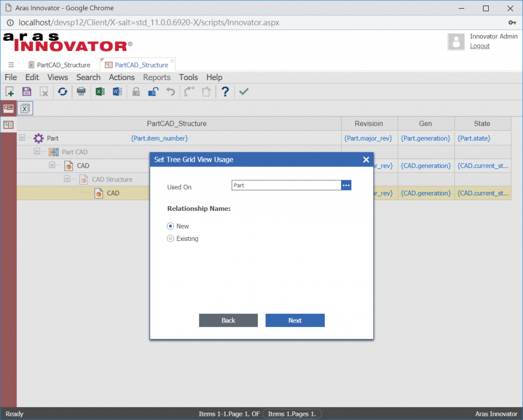Screen dimensions: 523x420
Task: Click Items 1.Pages 1. status pill
Action: pyautogui.click(x=292, y=414)
